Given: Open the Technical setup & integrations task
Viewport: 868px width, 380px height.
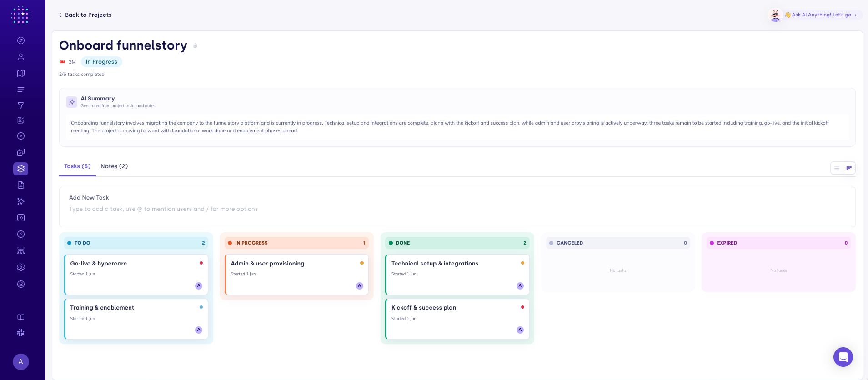Looking at the screenshot, I should coord(457,275).
